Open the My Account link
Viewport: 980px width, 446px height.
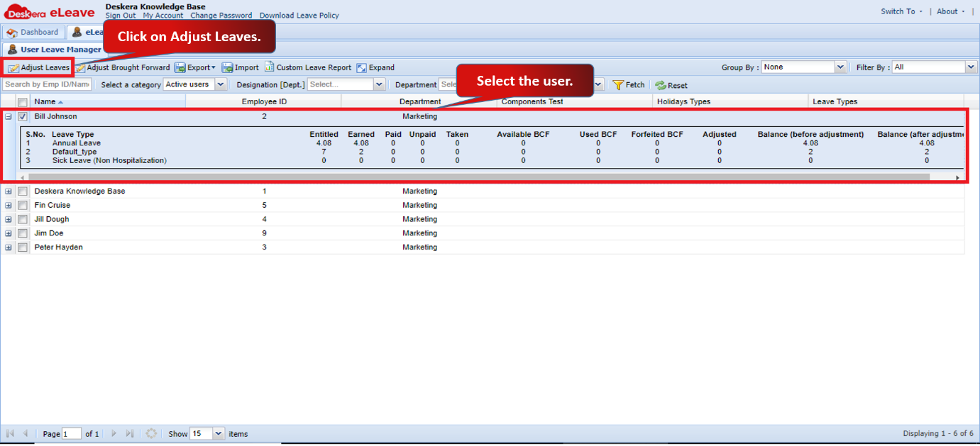point(163,16)
